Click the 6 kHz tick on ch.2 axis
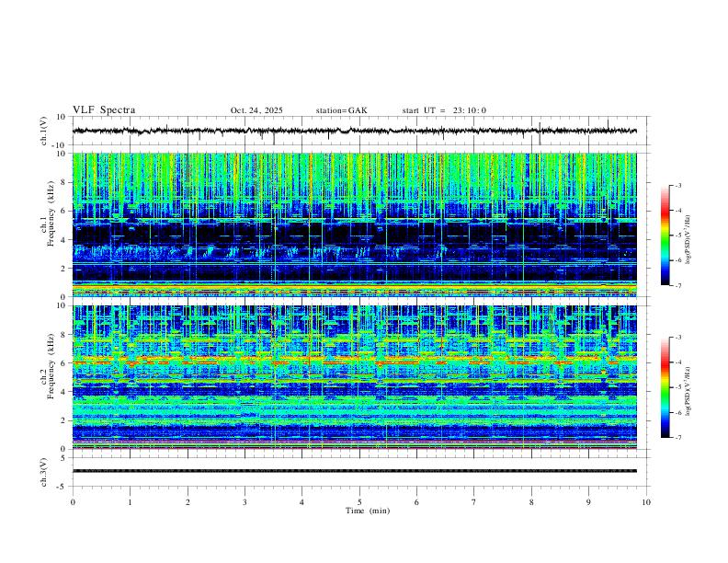This screenshot has width=728, height=563. pos(64,362)
